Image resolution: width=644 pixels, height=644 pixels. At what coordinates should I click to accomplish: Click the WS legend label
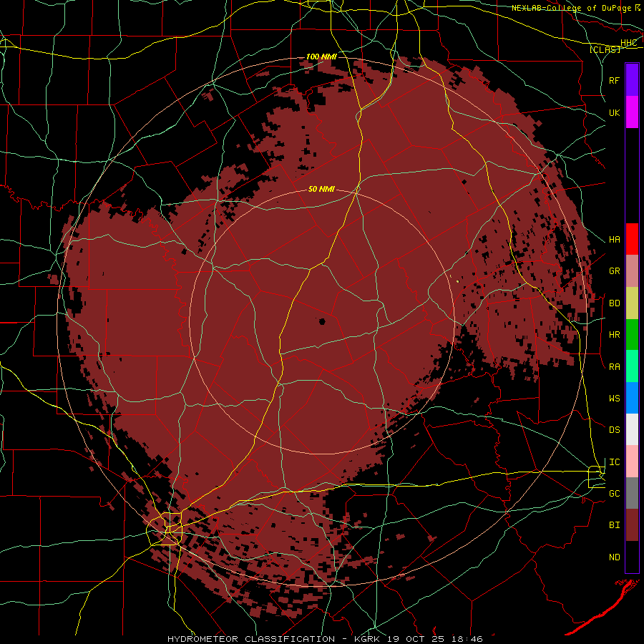(614, 398)
